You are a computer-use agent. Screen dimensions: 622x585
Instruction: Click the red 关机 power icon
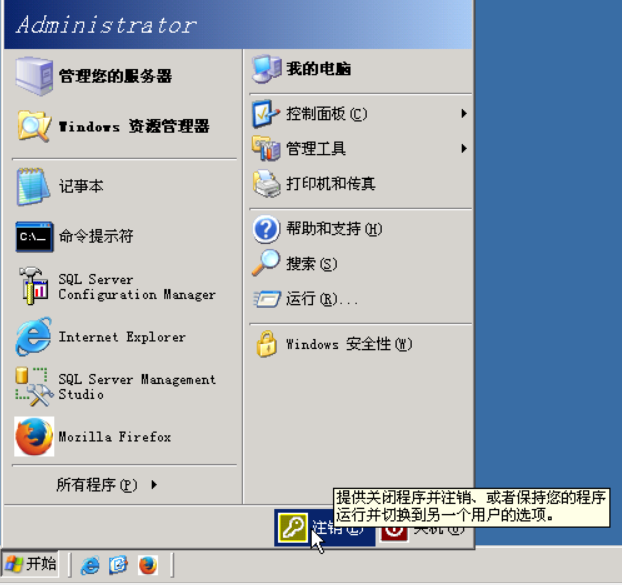(x=394, y=532)
